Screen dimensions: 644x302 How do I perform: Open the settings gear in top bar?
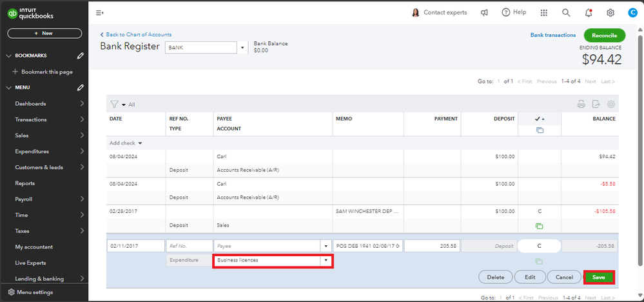coord(610,13)
